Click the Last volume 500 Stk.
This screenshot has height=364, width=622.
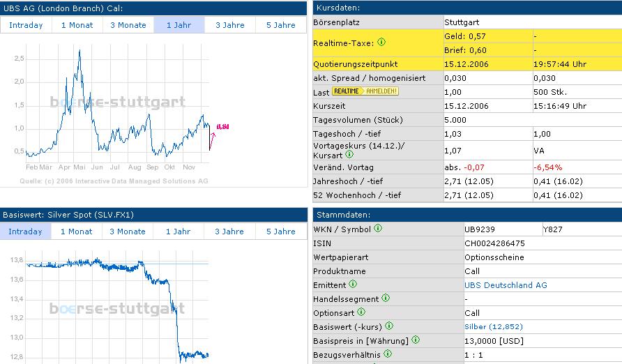point(550,92)
